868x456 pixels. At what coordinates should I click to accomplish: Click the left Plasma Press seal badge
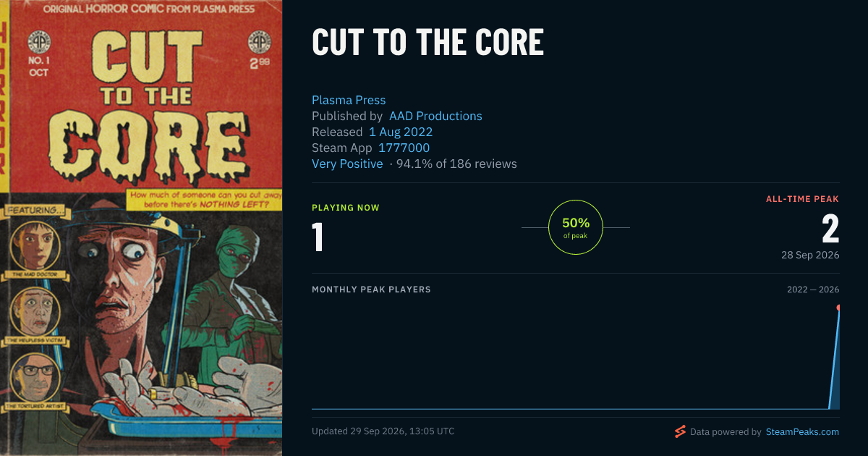[x=39, y=41]
